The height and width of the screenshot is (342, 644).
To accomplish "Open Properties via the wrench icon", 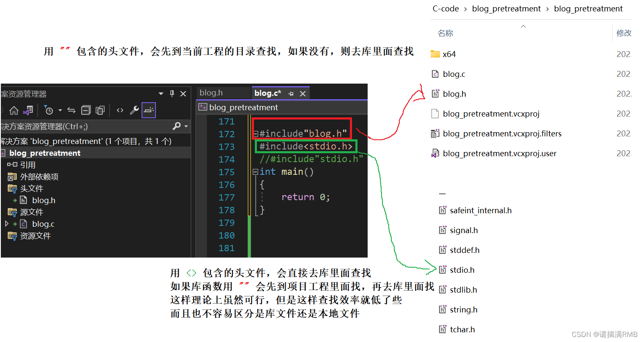I will click(x=134, y=111).
